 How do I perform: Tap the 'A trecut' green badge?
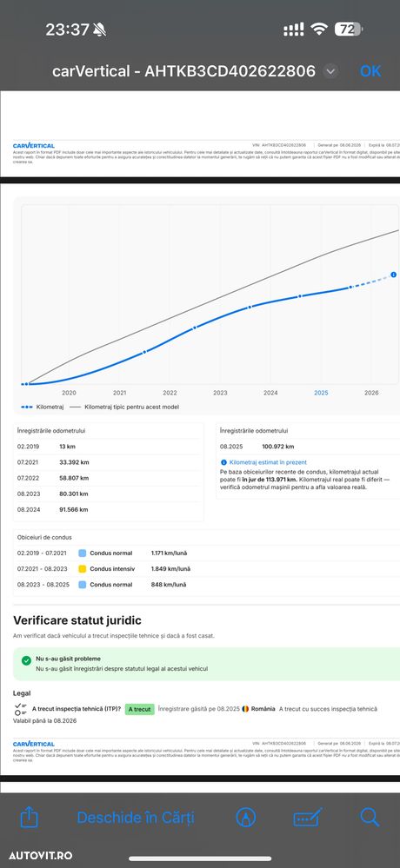(139, 709)
